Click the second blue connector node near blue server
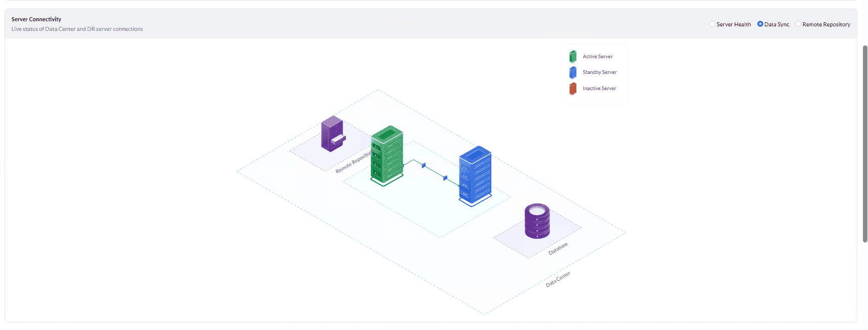868x330 pixels. [x=445, y=178]
